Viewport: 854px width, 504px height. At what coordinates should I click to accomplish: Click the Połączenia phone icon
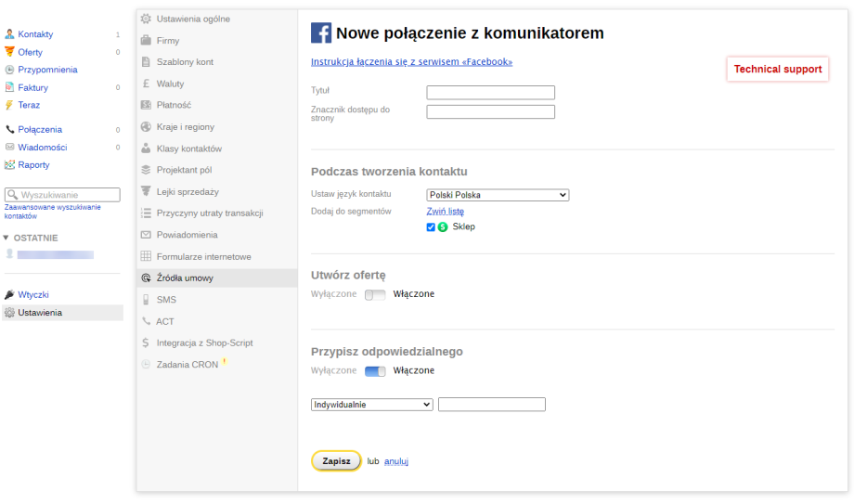9,129
